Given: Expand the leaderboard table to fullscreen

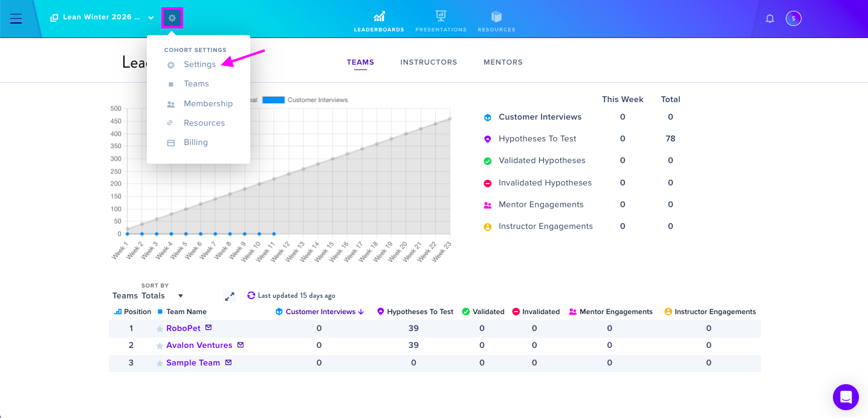Looking at the screenshot, I should (x=230, y=296).
